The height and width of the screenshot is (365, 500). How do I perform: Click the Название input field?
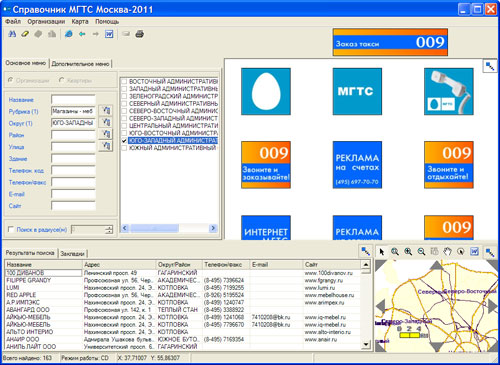(73, 99)
